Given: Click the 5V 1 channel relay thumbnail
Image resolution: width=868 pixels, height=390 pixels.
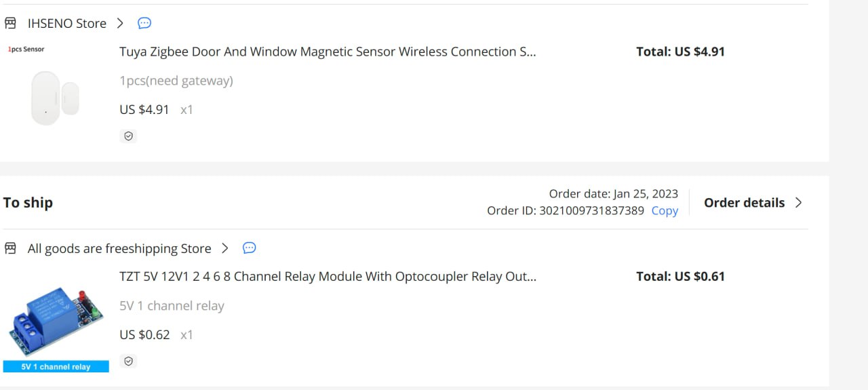Looking at the screenshot, I should click(x=56, y=320).
